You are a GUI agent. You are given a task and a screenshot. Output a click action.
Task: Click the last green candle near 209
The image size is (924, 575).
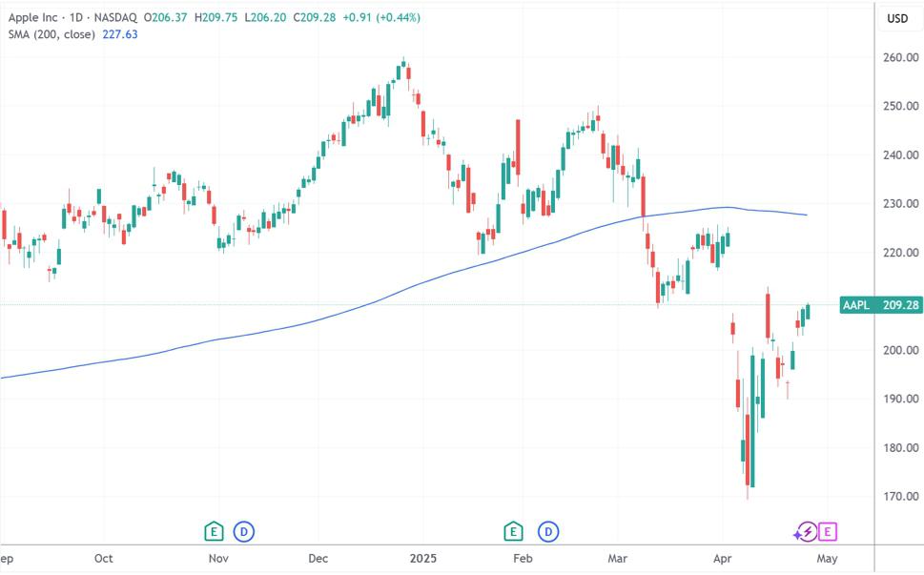click(809, 312)
